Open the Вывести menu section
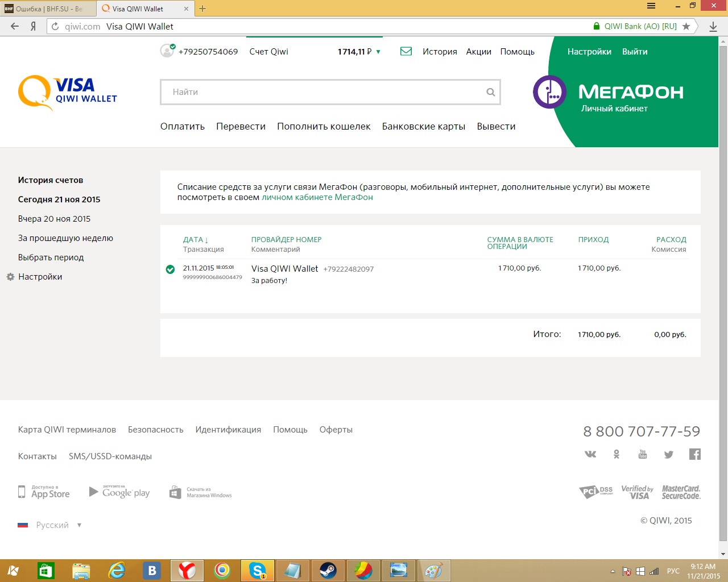Screen dimensions: 728x582 pos(496,126)
